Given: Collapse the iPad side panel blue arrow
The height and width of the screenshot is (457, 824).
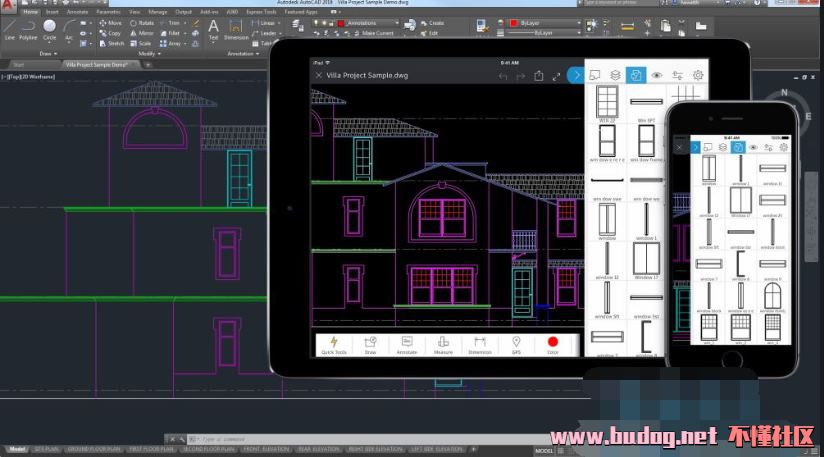Looking at the screenshot, I should [576, 75].
